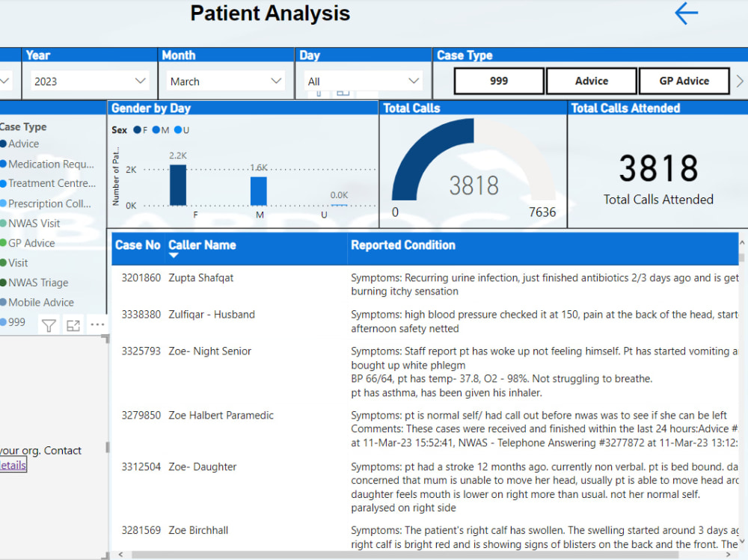Image resolution: width=748 pixels, height=560 pixels.
Task: Click the back navigation arrow
Action: pos(685,13)
